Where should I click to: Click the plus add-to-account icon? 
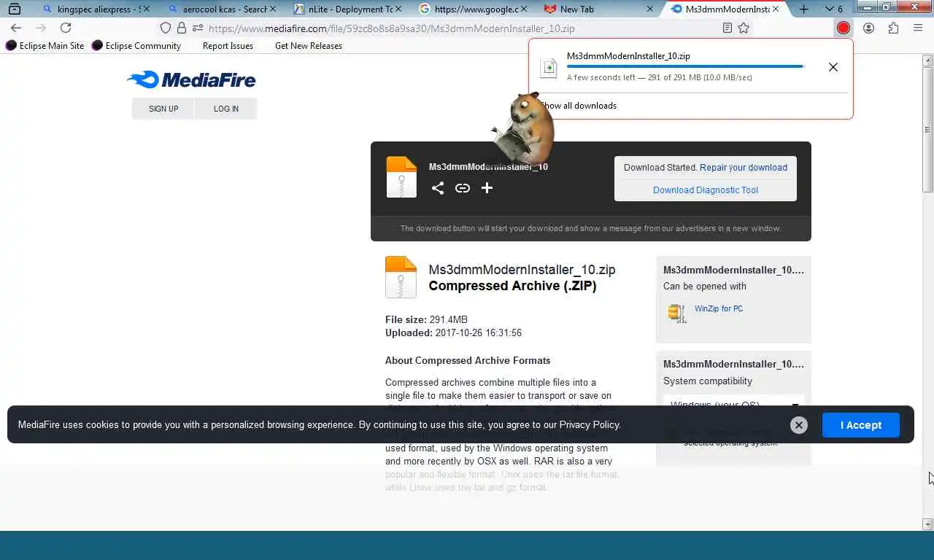[487, 188]
